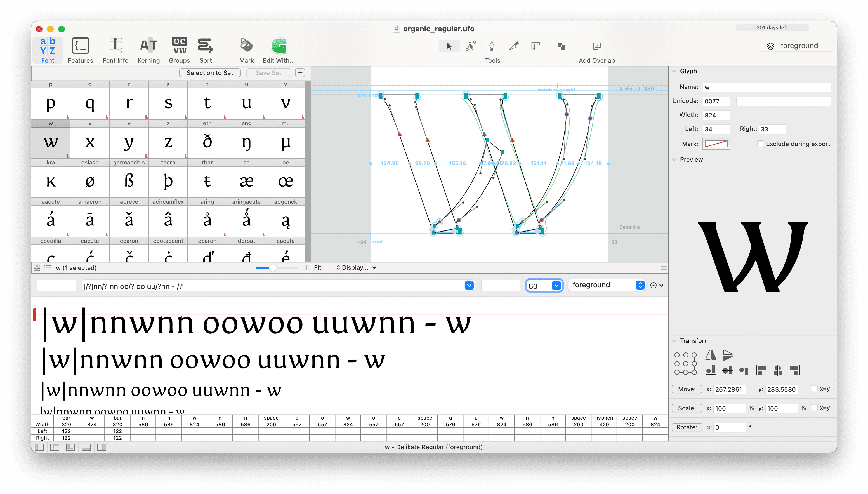Select the Pen drawing tool
This screenshot has height=494, width=868.
pyautogui.click(x=492, y=46)
